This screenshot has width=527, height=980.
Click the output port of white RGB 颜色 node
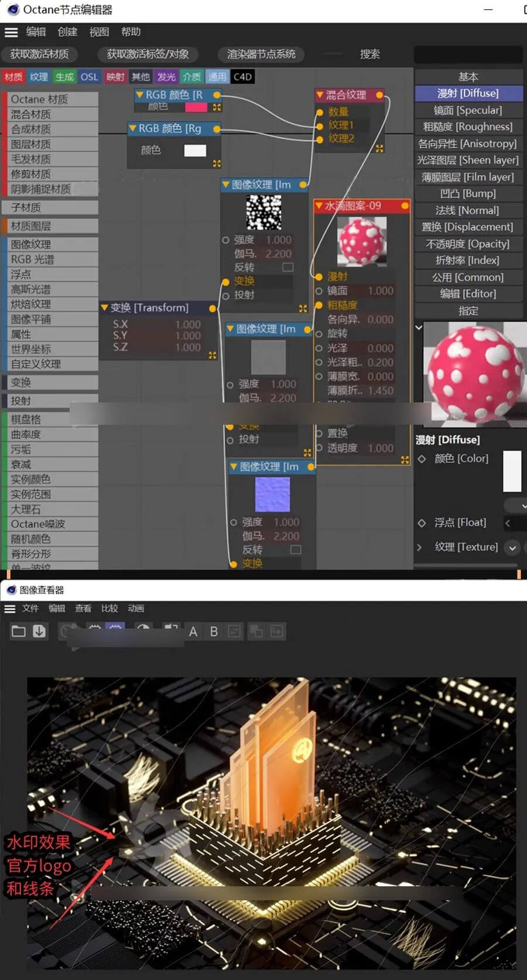click(217, 129)
